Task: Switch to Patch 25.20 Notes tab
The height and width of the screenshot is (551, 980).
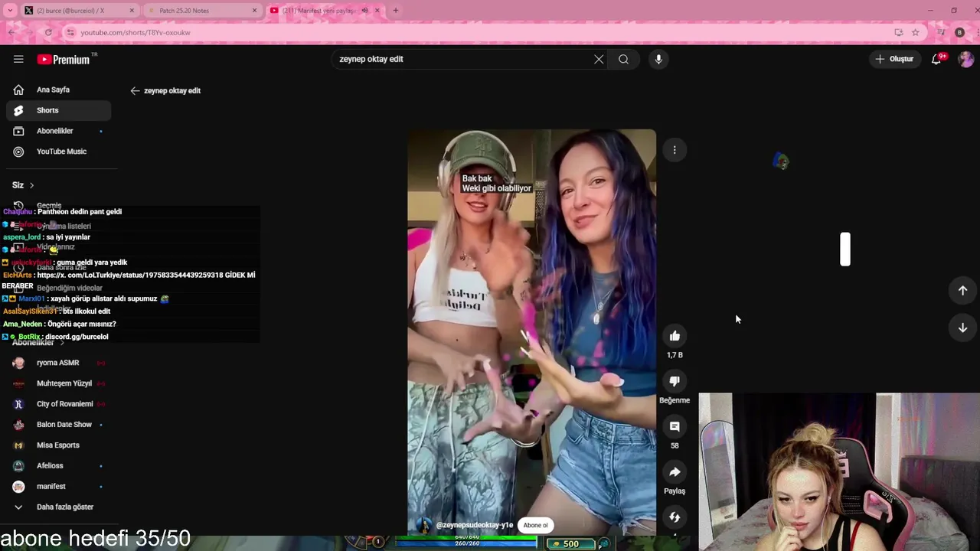Action: point(201,11)
